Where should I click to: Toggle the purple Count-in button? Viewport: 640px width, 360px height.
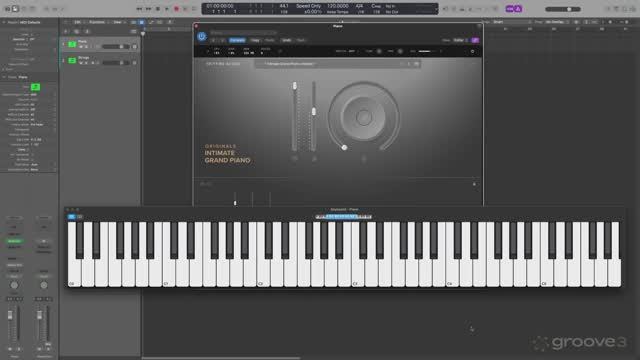click(510, 9)
